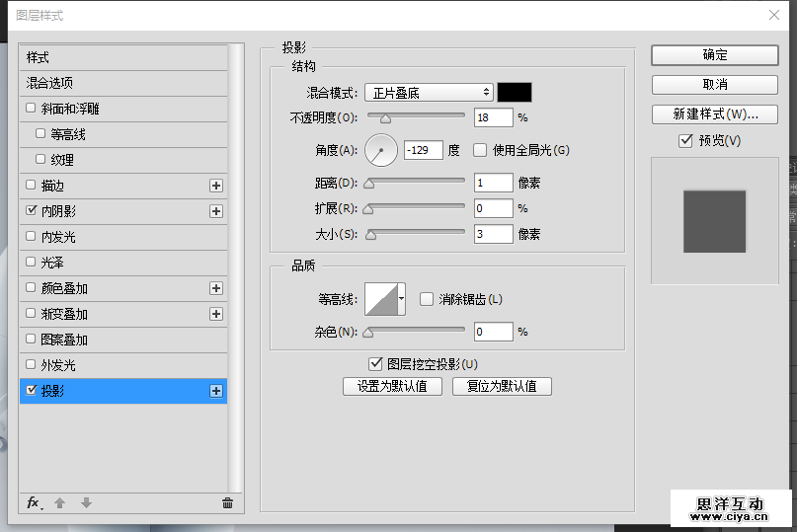Click the 不透明度 opacity slider
Image resolution: width=797 pixels, height=532 pixels.
coord(416,117)
